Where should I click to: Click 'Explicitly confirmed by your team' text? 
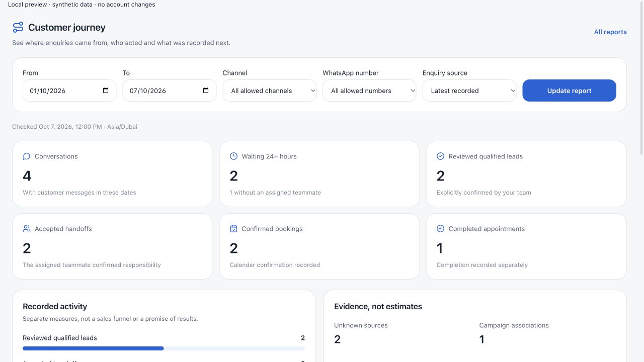(x=484, y=193)
